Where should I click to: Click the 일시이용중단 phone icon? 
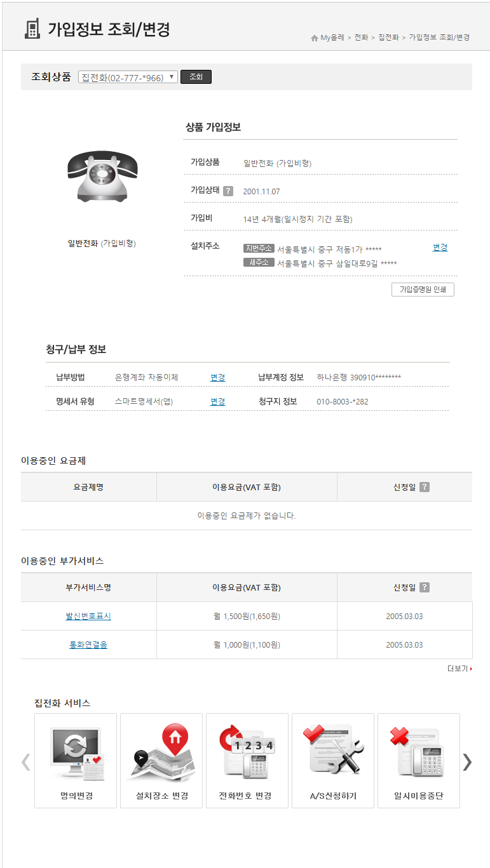(419, 754)
